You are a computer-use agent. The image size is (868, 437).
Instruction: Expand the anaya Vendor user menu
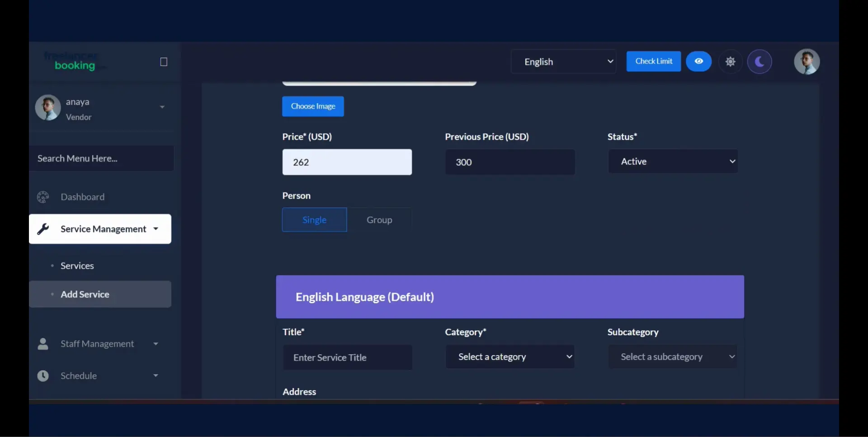[162, 107]
